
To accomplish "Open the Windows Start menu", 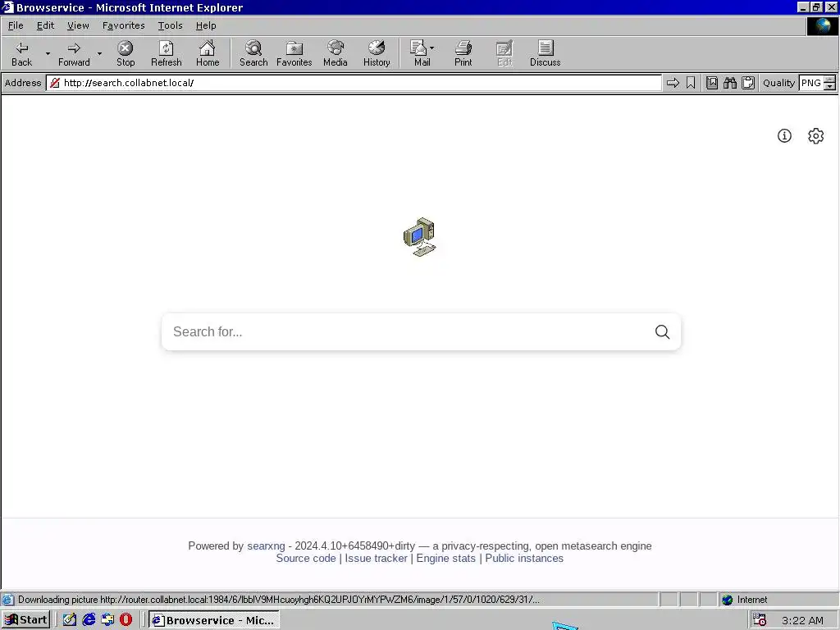I will (25, 620).
